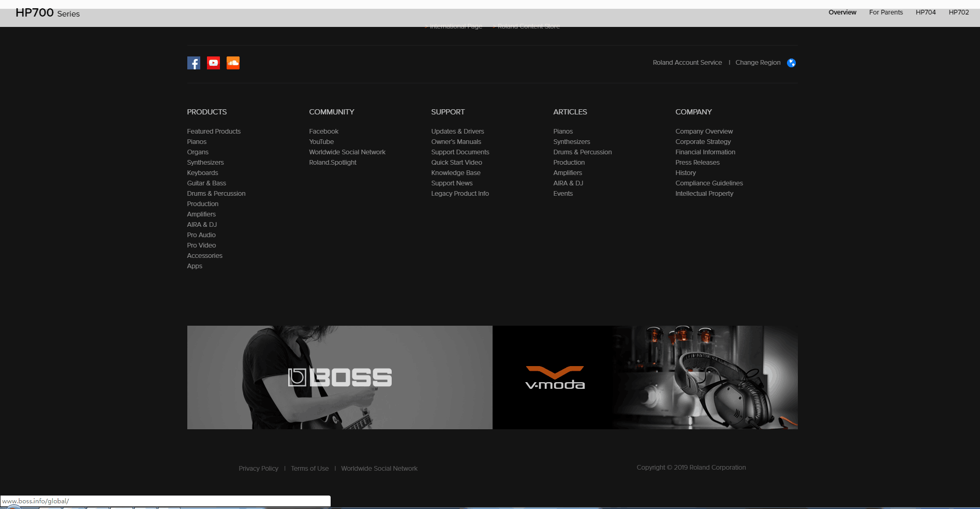Open Amplifiers under Articles
The height and width of the screenshot is (509, 980).
point(568,173)
